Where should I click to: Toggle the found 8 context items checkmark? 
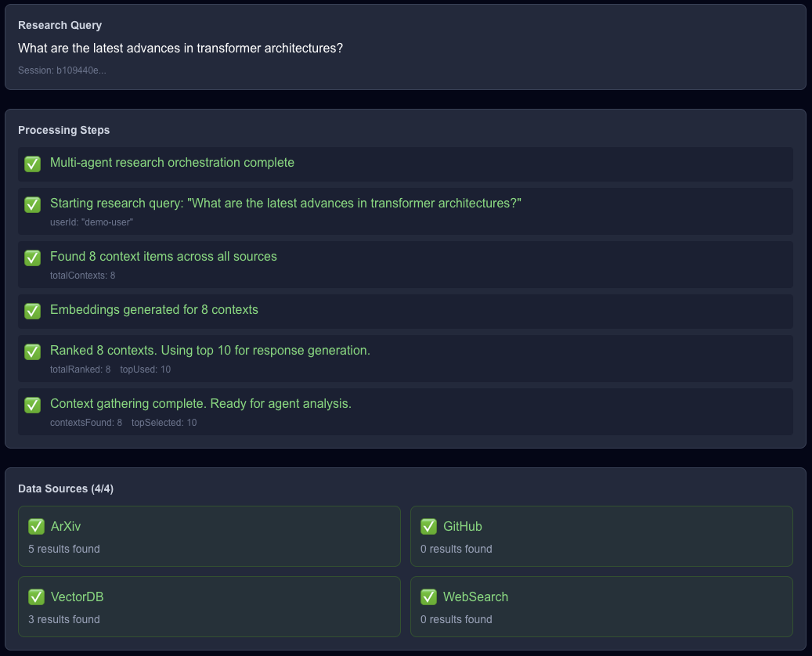[32, 258]
